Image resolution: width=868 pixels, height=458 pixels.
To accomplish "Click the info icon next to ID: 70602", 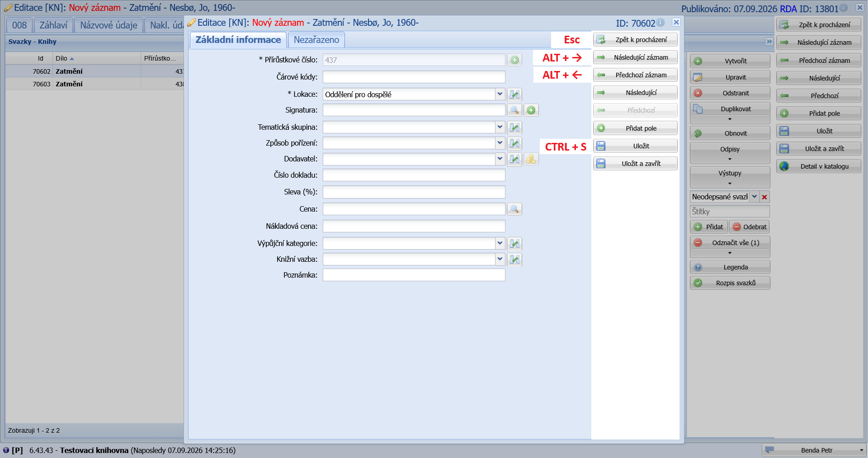I will point(660,23).
